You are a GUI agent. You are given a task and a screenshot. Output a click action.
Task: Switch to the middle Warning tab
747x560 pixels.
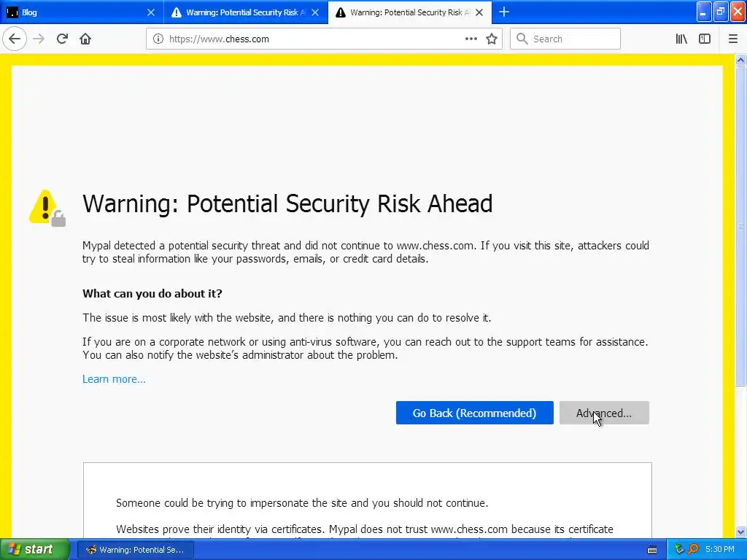(x=245, y=12)
